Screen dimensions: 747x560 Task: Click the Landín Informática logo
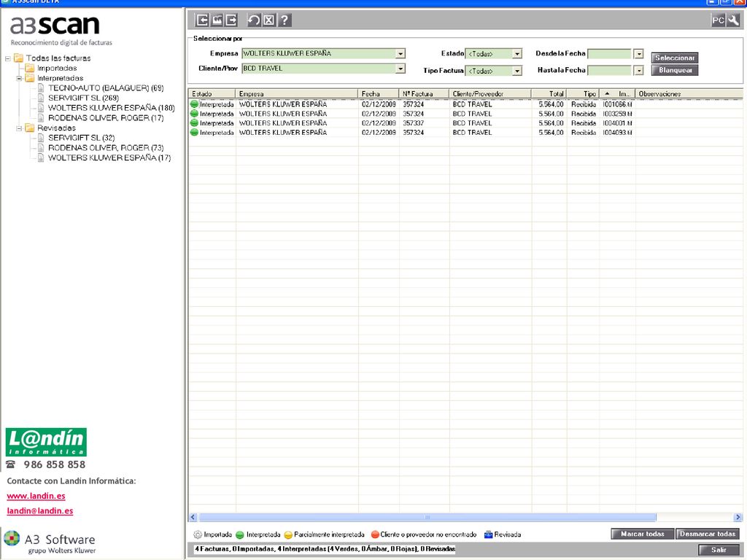[46, 442]
